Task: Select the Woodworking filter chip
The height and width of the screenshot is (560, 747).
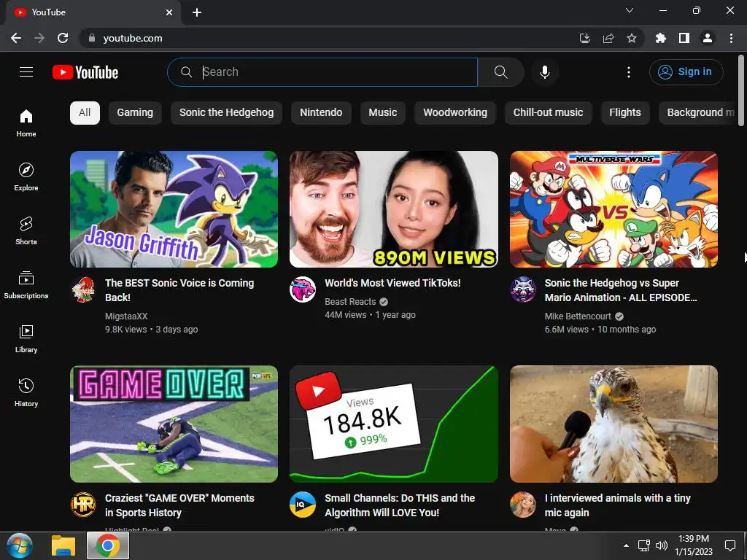Action: point(455,113)
